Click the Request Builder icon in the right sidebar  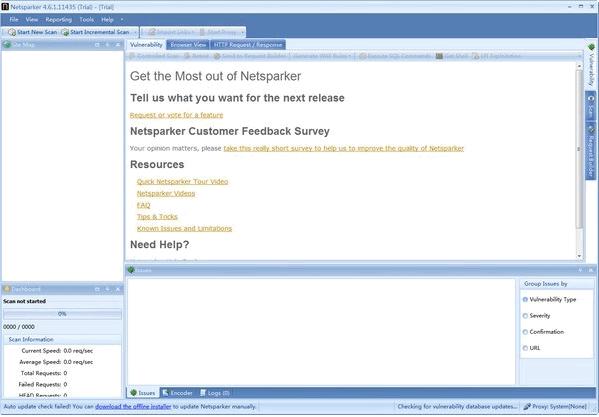591,129
